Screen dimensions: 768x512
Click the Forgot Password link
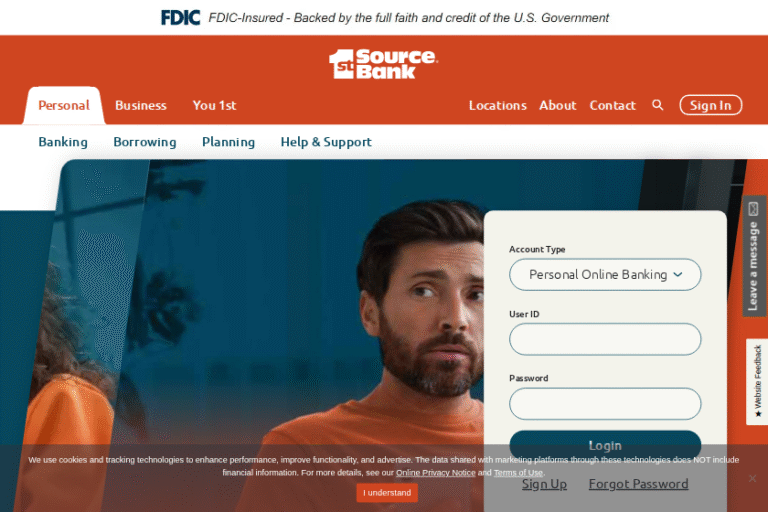click(x=639, y=484)
